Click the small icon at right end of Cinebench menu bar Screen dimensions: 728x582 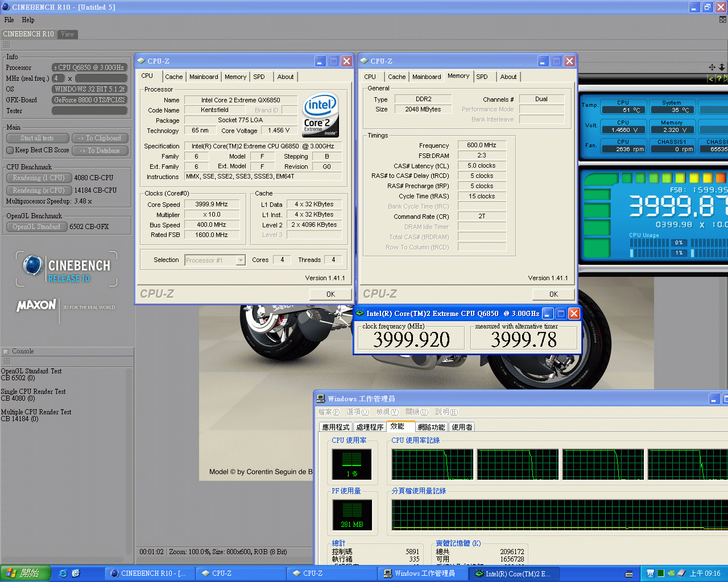tap(723, 20)
